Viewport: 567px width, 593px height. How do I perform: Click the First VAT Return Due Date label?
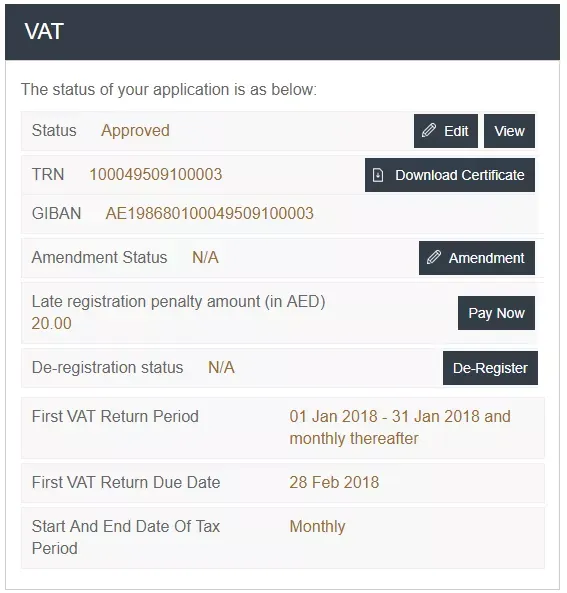point(126,483)
